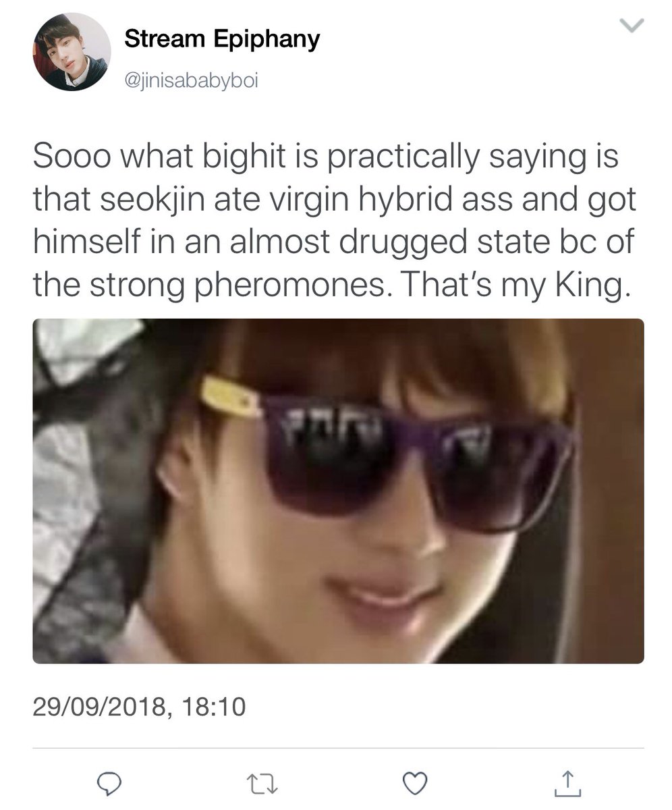Retweet this post using the arrows icon
The width and height of the screenshot is (672, 810).
(262, 783)
